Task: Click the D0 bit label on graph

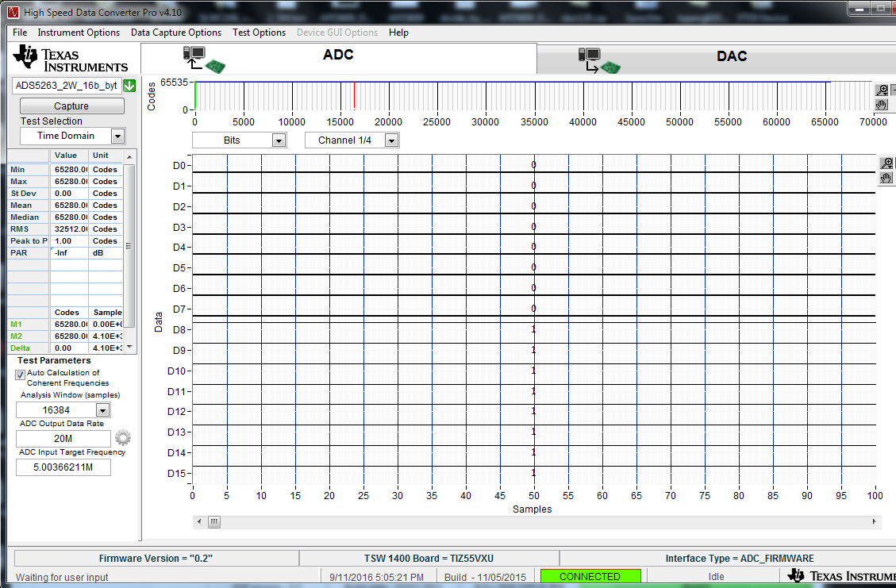Action: (179, 166)
